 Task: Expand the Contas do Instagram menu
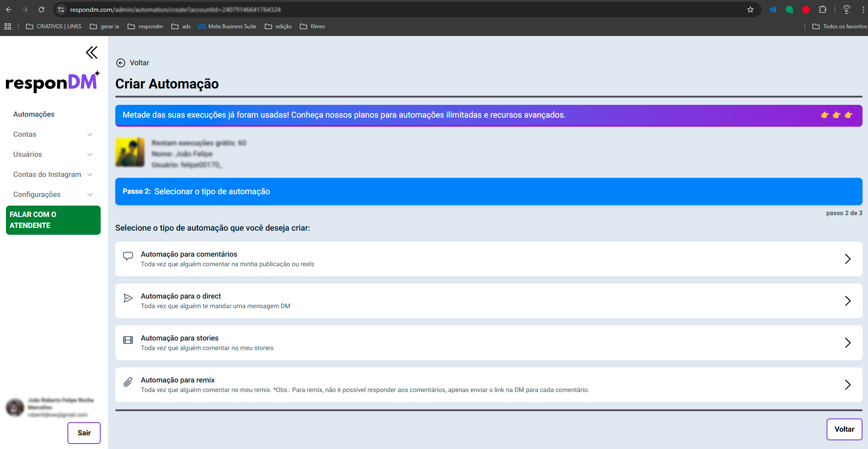point(53,175)
